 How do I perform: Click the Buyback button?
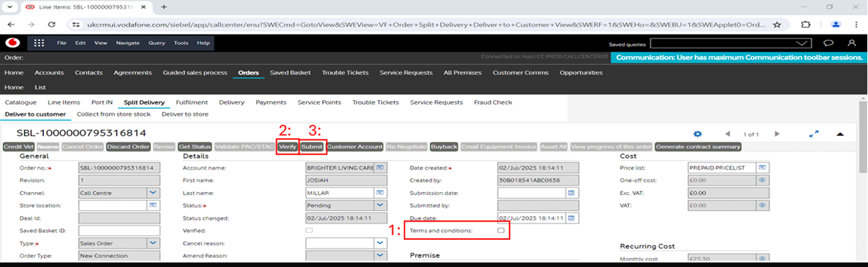(x=445, y=146)
